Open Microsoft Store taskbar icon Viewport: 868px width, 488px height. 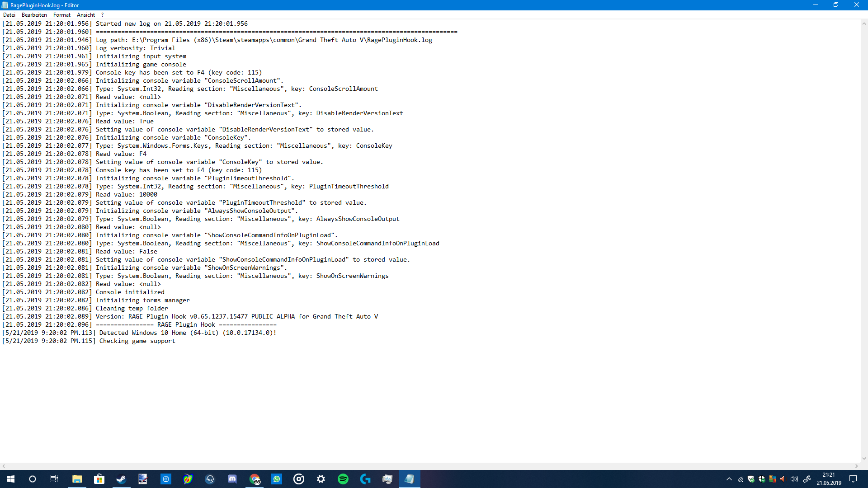point(99,479)
